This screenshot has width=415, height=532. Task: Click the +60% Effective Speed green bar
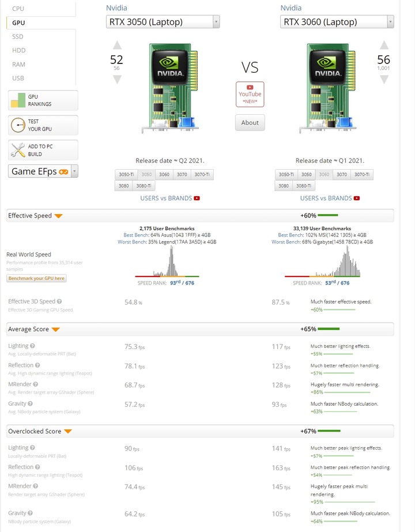pos(328,215)
